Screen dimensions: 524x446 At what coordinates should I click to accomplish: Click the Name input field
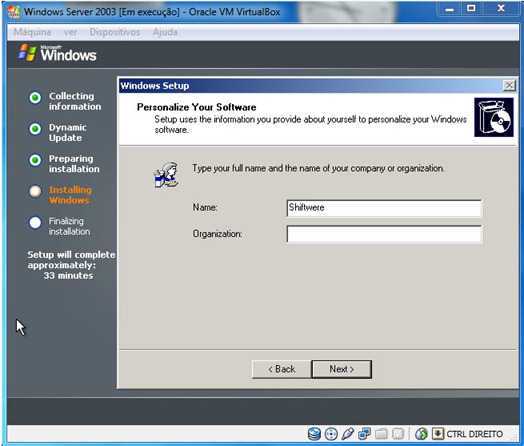tap(384, 208)
